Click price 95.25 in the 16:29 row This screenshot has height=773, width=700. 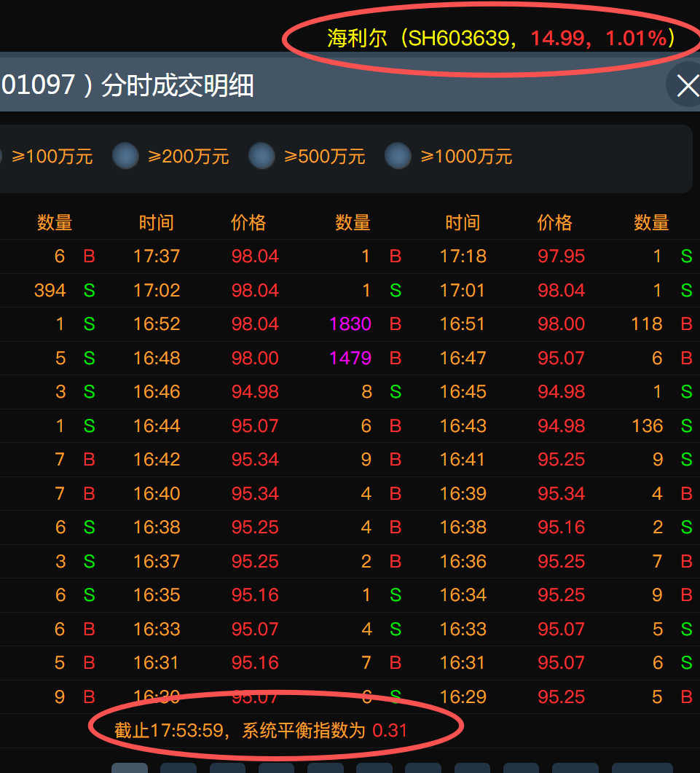[562, 697]
